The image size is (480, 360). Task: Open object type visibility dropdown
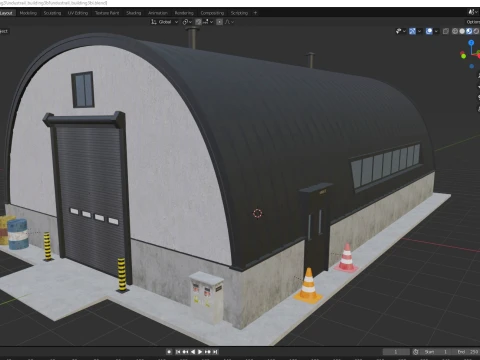pos(400,31)
